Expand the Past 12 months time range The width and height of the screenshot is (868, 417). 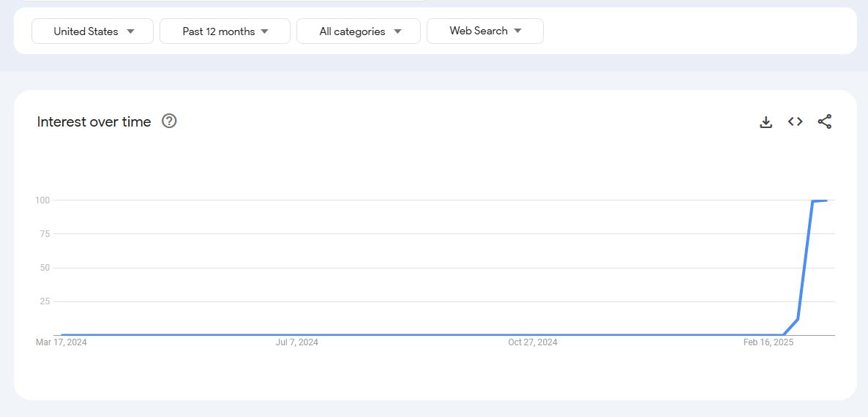point(225,31)
